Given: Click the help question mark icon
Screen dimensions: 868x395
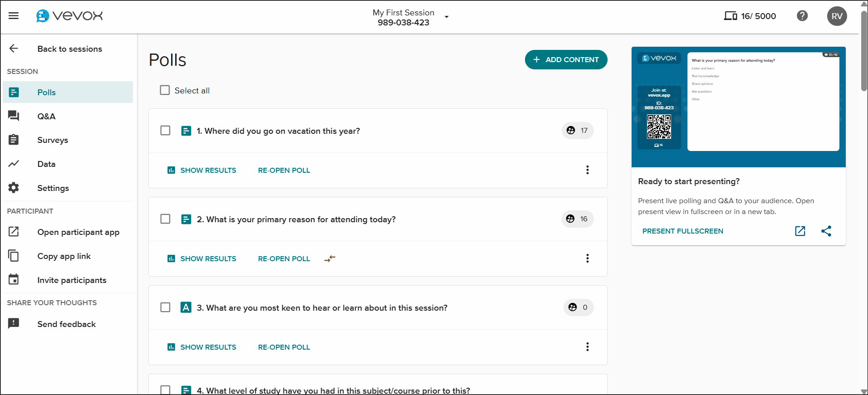Looking at the screenshot, I should pyautogui.click(x=802, y=16).
